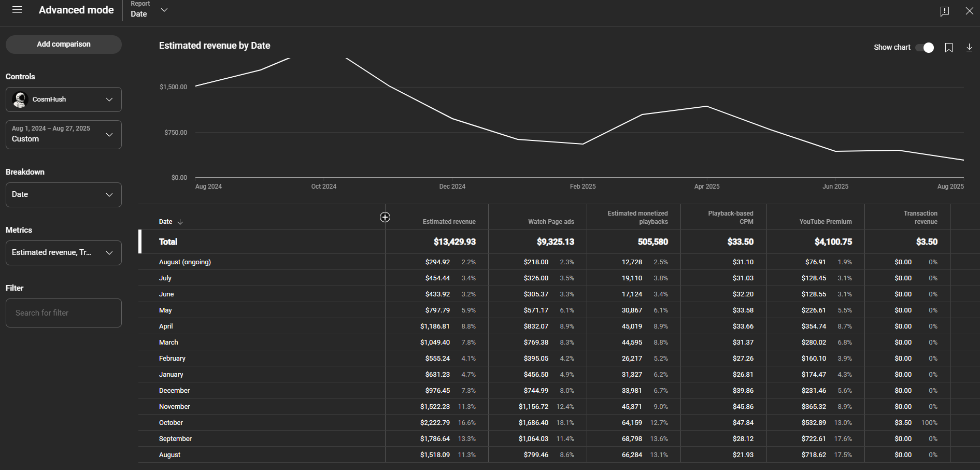Click the chart line near Apr 2025 peak

click(x=706, y=106)
